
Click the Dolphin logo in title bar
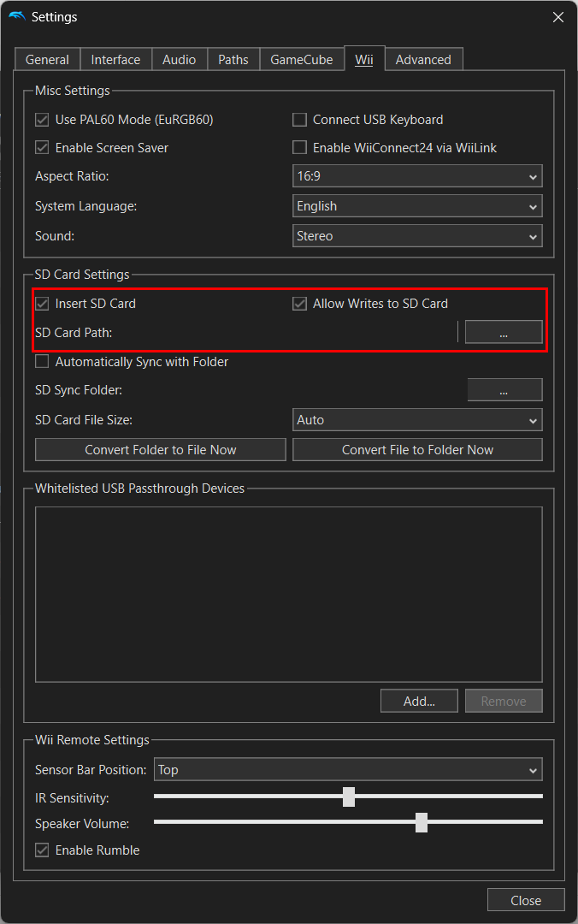[x=16, y=16]
